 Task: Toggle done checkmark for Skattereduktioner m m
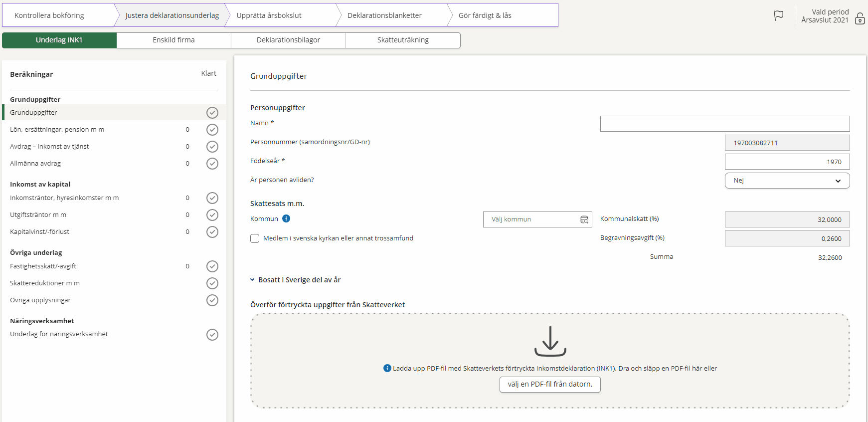[x=212, y=283]
